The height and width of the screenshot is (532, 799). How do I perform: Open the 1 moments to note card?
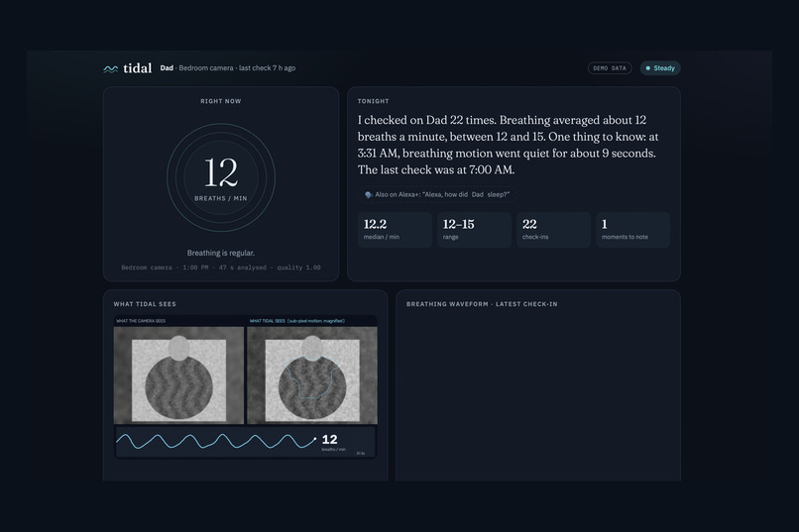pyautogui.click(x=632, y=230)
